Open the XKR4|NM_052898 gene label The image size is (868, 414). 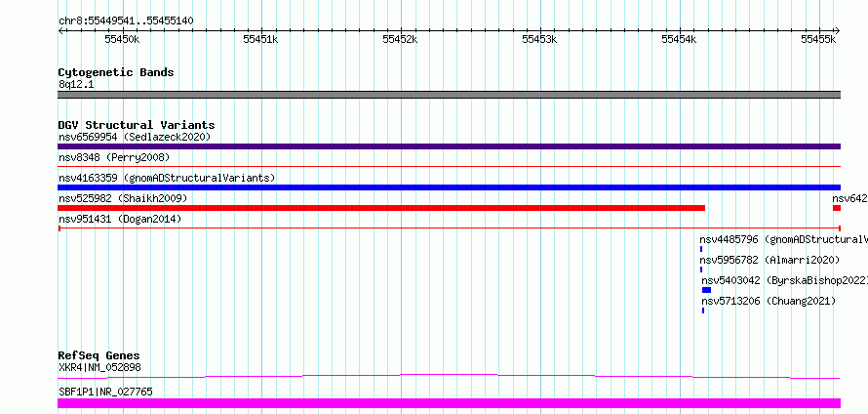[x=99, y=367]
